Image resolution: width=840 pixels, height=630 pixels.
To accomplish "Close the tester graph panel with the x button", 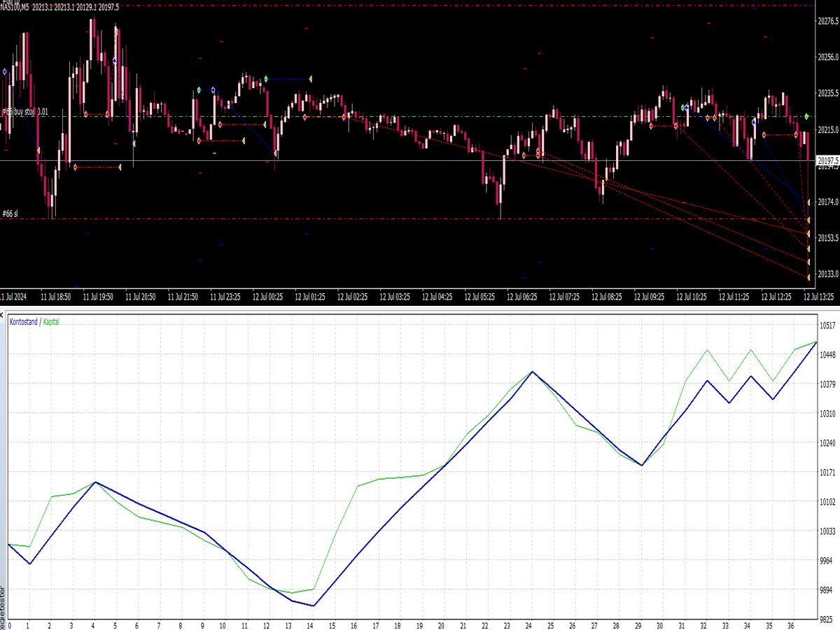I will [3, 314].
